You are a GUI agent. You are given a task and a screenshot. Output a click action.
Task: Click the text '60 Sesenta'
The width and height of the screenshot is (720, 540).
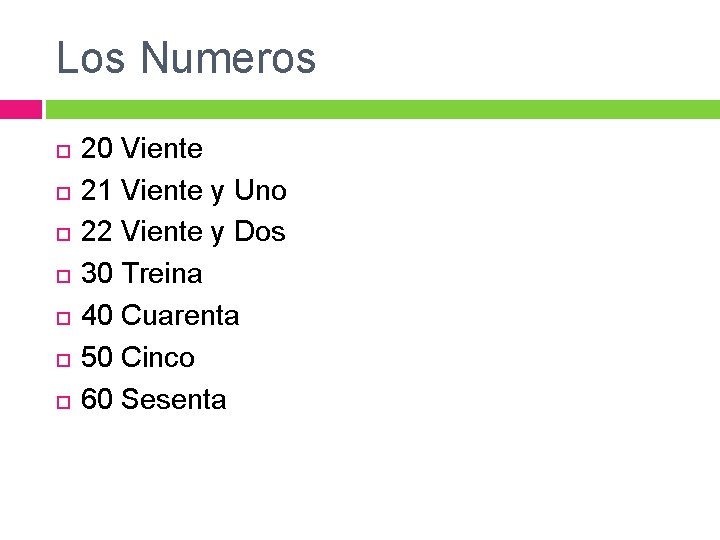pos(153,399)
